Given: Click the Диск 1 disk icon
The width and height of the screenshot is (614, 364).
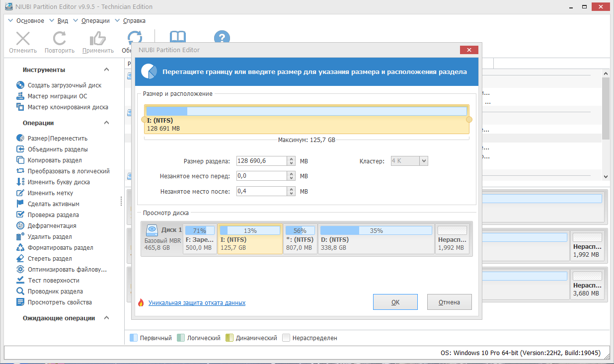Looking at the screenshot, I should pyautogui.click(x=152, y=230).
